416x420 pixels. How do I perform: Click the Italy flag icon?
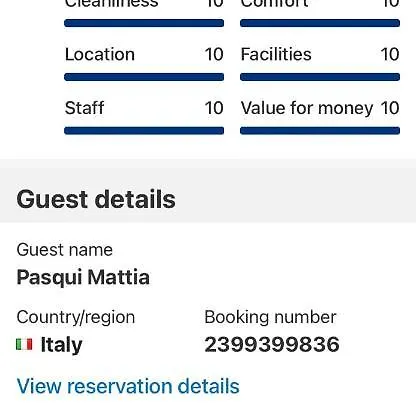pyautogui.click(x=24, y=344)
